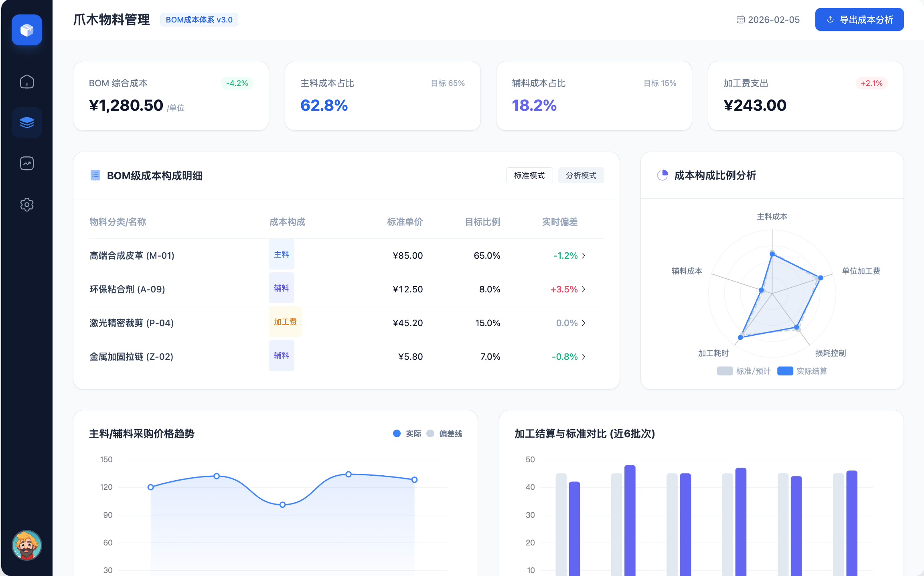This screenshot has width=924, height=576.
Task: Click the pie chart icon beside 成本构成比例分析
Action: point(663,175)
